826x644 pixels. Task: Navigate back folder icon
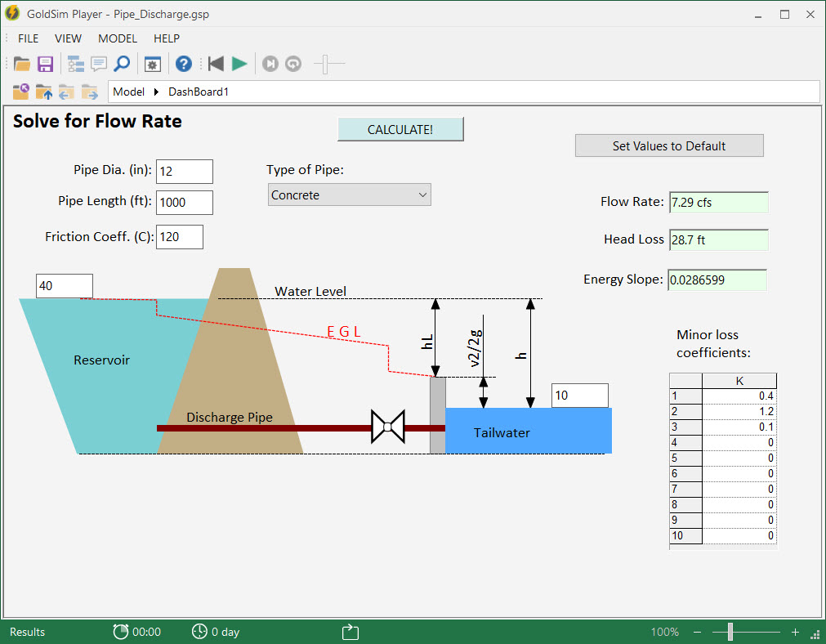pyautogui.click(x=66, y=92)
